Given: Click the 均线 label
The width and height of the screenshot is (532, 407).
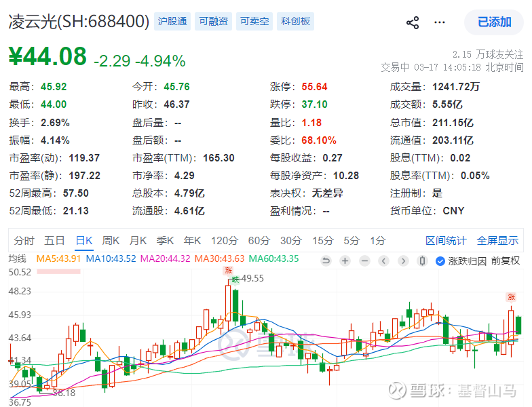Looking at the screenshot, I should (x=18, y=259).
